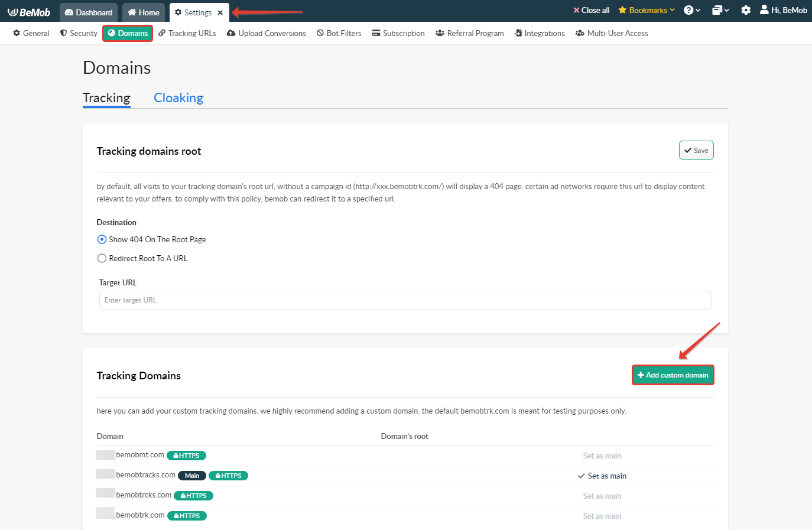The image size is (812, 530).
Task: Click the HTTPS badge for bemobtrk.com
Action: click(187, 516)
